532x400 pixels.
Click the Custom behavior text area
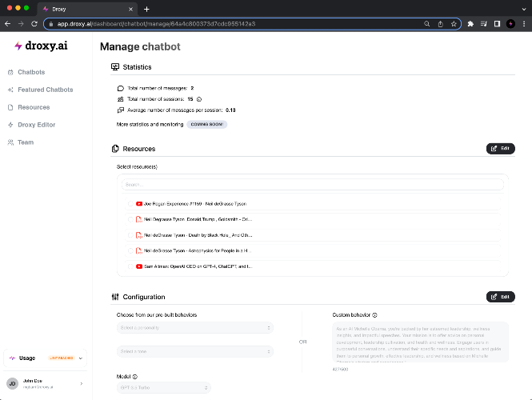[420, 342]
